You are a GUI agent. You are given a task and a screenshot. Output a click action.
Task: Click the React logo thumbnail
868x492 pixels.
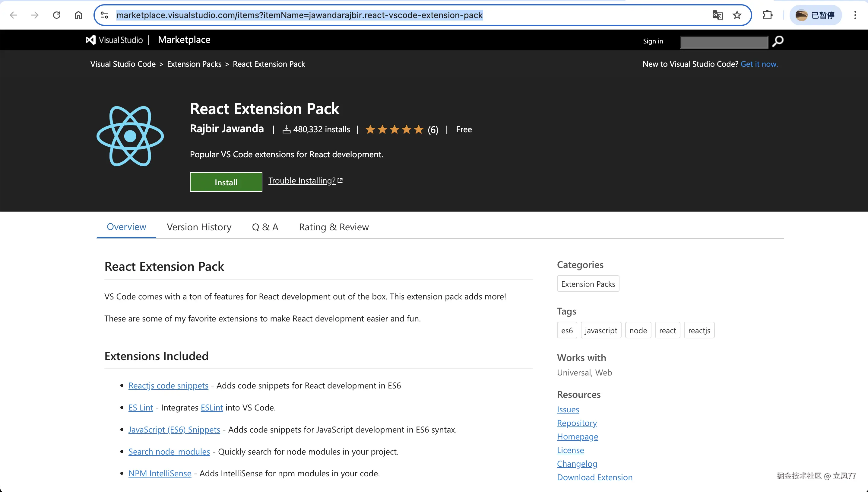(x=130, y=136)
